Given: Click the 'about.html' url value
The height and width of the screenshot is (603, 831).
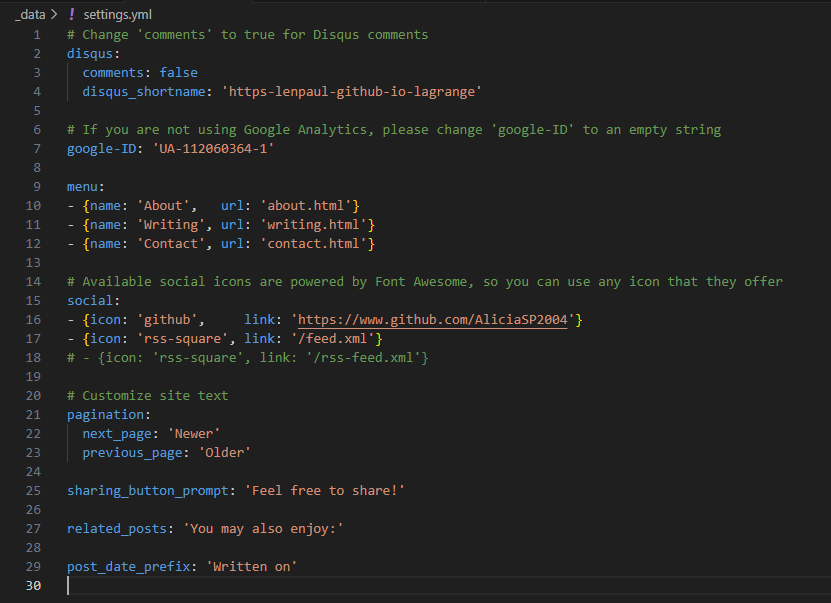Looking at the screenshot, I should (x=305, y=206).
